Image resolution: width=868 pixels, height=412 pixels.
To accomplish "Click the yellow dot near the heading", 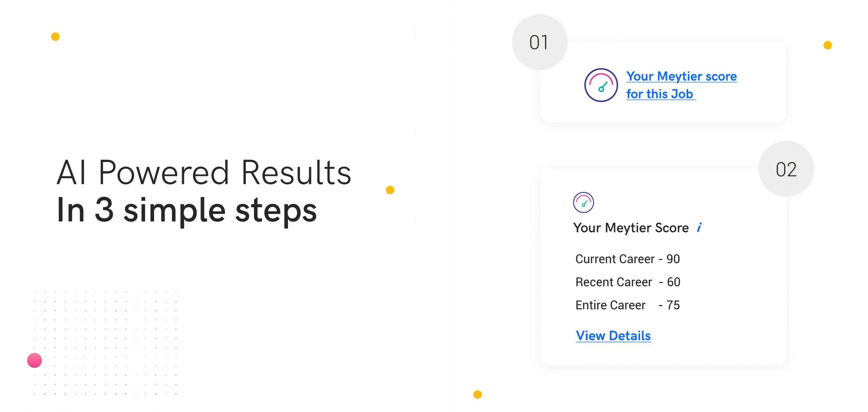I will pos(389,189).
